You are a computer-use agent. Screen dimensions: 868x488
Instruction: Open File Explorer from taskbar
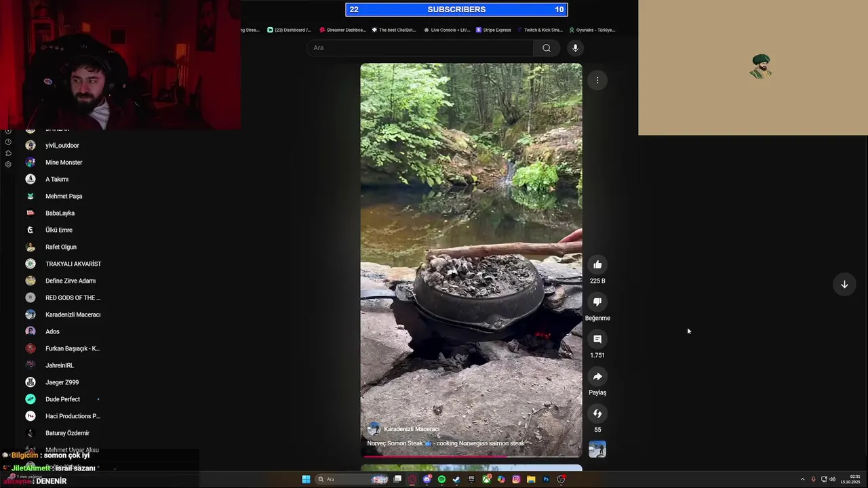pyautogui.click(x=531, y=479)
